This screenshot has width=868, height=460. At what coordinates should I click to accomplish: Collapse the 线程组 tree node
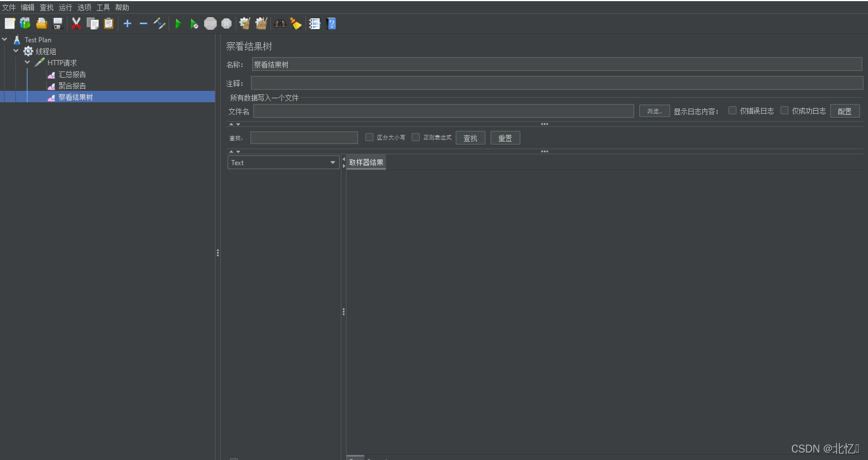tap(16, 51)
